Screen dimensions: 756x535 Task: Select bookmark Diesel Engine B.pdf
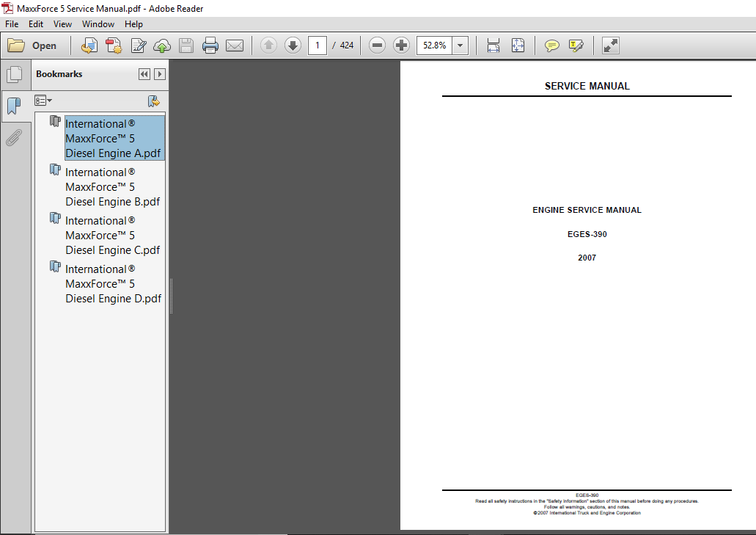click(113, 186)
